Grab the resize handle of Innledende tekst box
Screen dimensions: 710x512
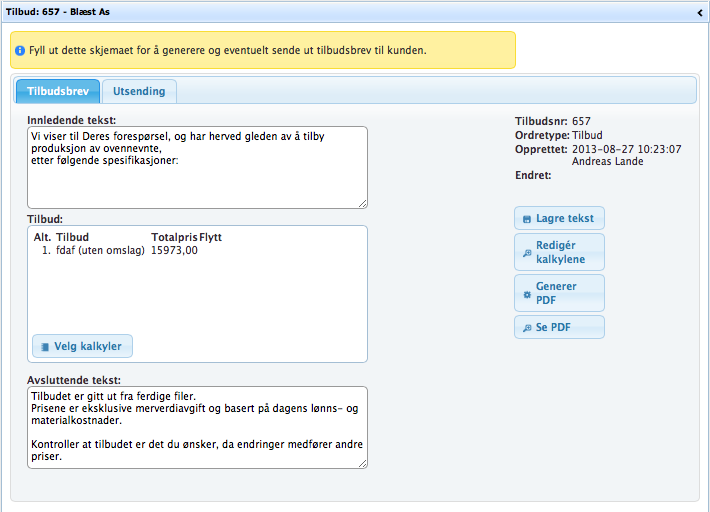pyautogui.click(x=362, y=203)
